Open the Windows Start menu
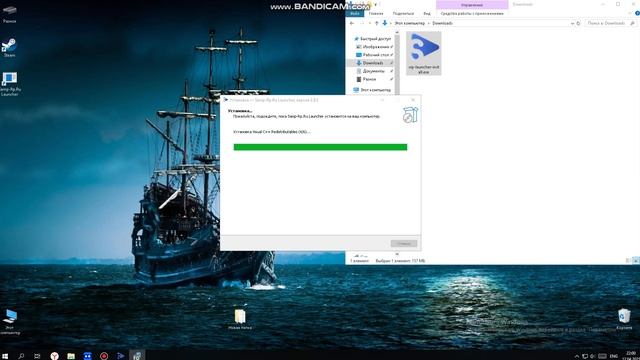 (5, 356)
